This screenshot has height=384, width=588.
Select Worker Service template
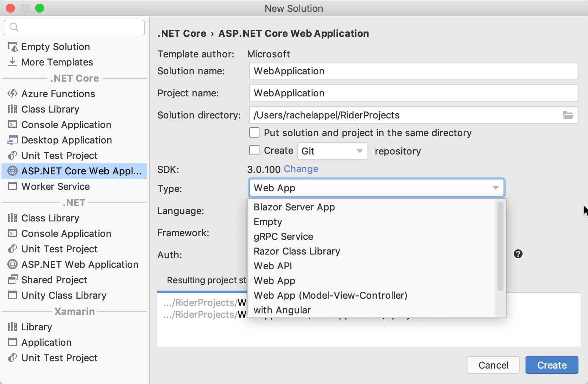(74, 186)
